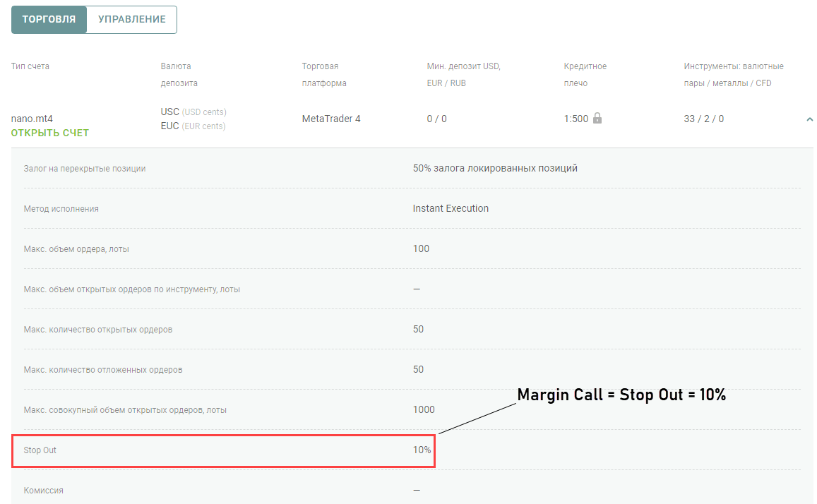The height and width of the screenshot is (504, 817).
Task: Click the ОТКРЫТЬ СЧЕТ link
Action: [x=50, y=133]
